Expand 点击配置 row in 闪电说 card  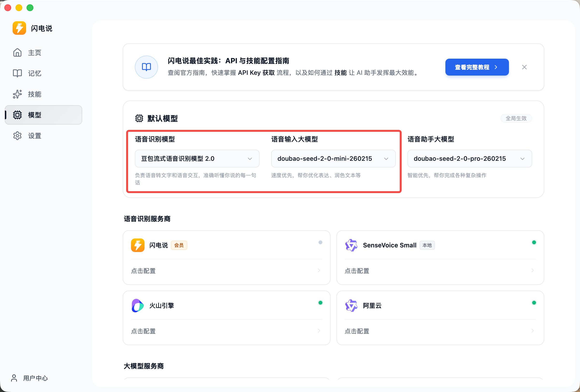click(227, 271)
